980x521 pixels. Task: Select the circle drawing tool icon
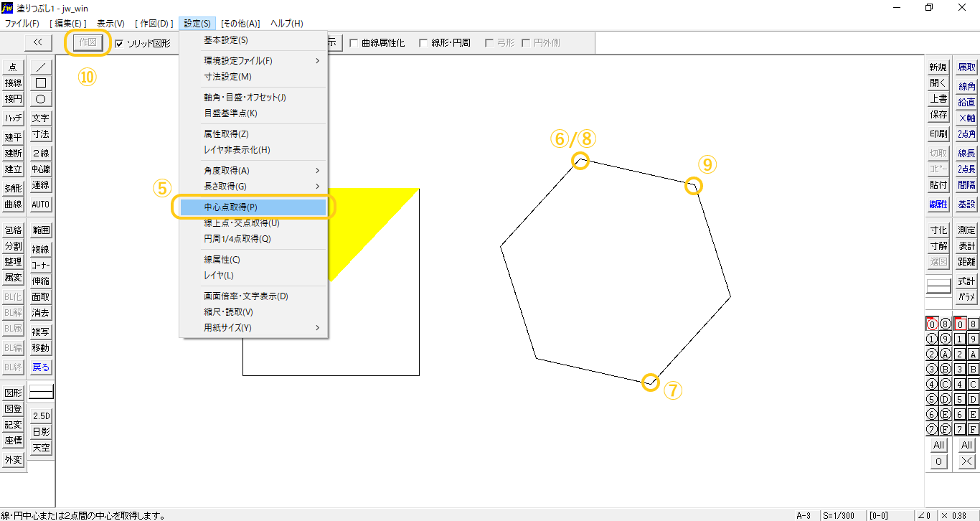pyautogui.click(x=41, y=99)
